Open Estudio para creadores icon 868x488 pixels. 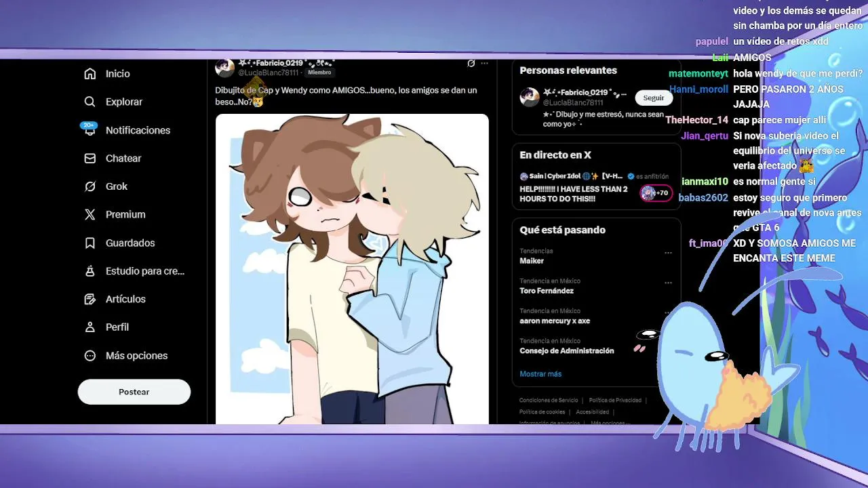coord(90,270)
